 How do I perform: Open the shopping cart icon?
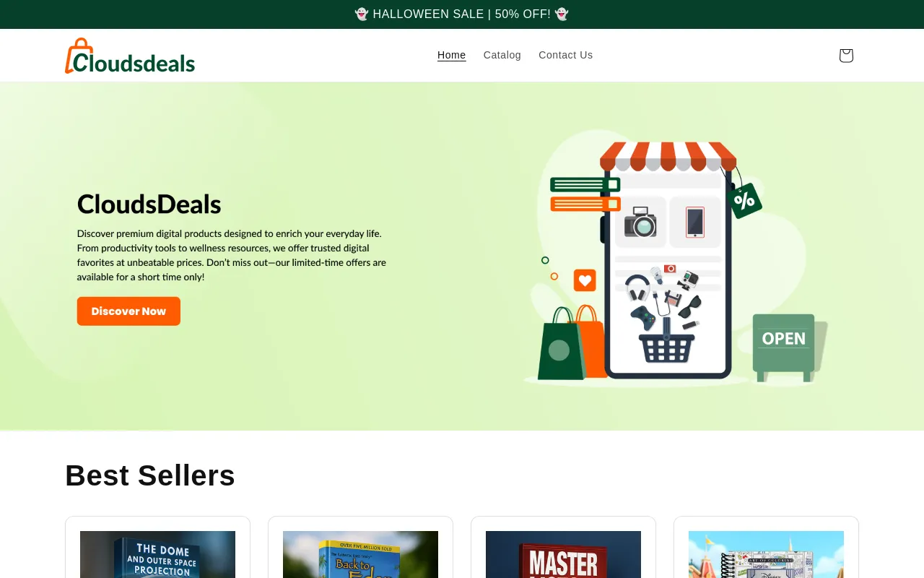coord(846,56)
